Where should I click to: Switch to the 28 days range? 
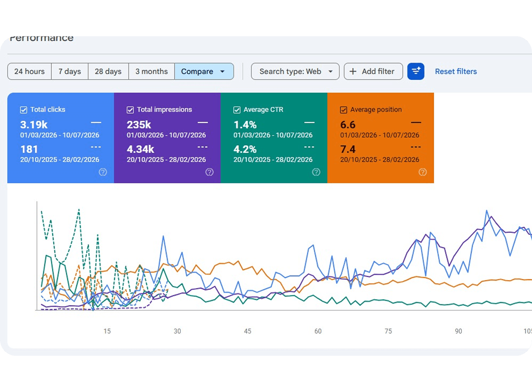coord(108,71)
